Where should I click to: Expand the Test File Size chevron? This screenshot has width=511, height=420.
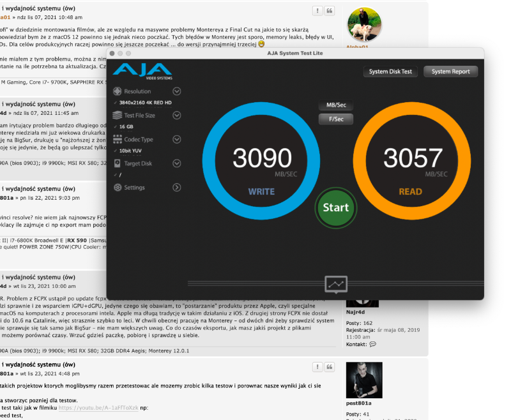click(177, 116)
